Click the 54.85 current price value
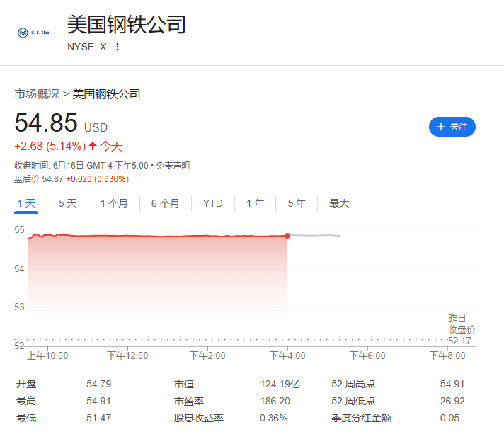Screen dimensions: 504x437 [46, 123]
